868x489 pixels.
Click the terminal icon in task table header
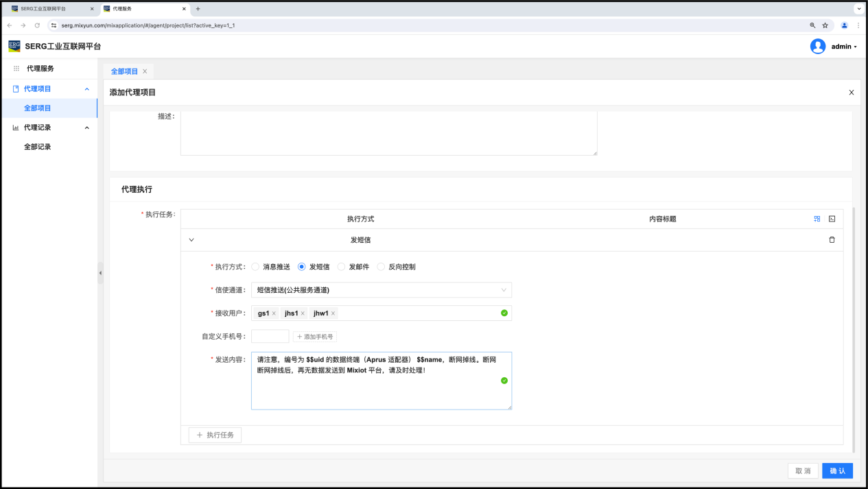[832, 219]
